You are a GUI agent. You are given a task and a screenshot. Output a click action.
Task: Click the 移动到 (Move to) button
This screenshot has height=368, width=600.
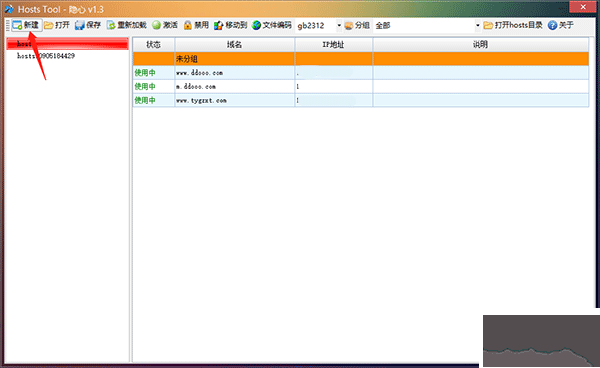click(x=231, y=25)
